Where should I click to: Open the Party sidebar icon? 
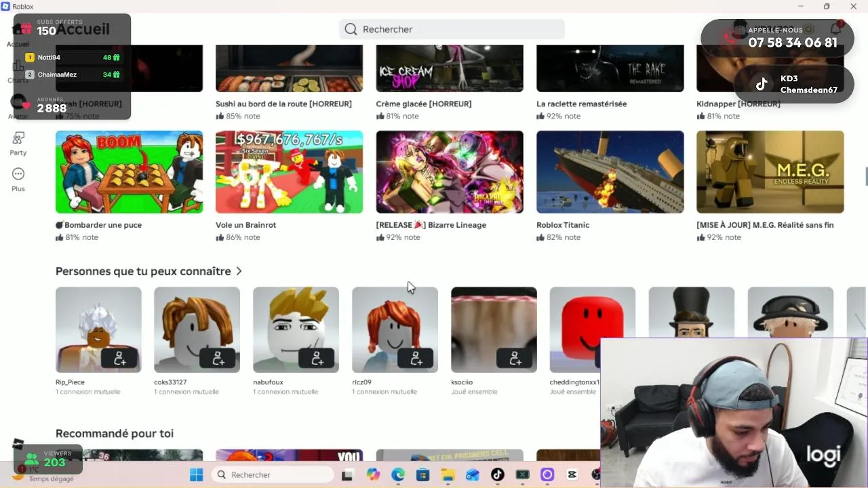point(18,138)
